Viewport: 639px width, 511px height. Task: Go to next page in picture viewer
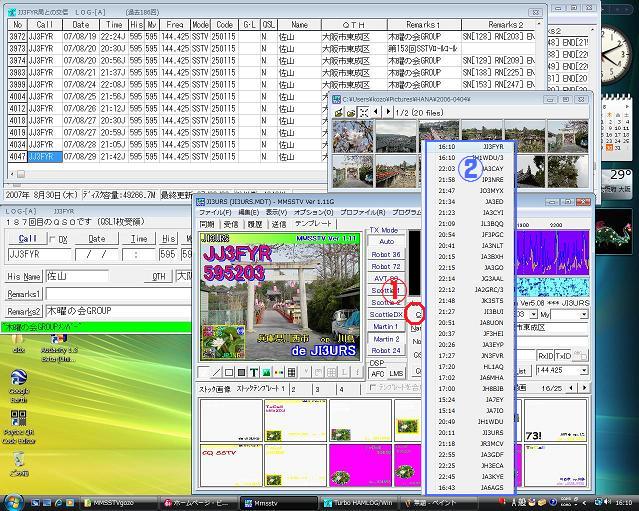388,112
